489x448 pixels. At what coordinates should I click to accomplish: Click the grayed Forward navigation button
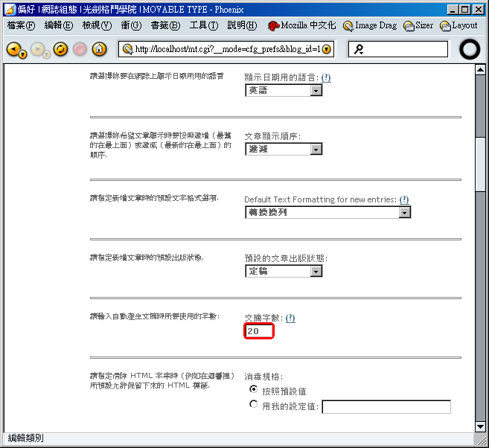37,49
